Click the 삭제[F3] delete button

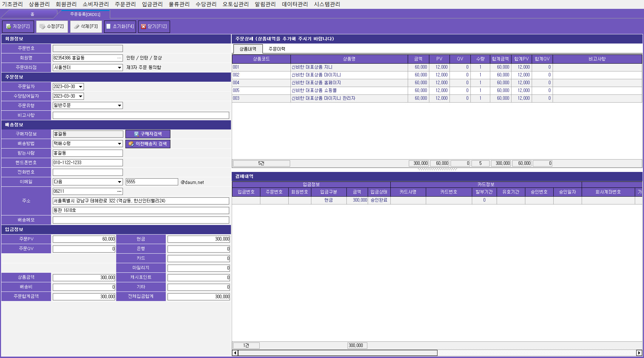pyautogui.click(x=86, y=27)
